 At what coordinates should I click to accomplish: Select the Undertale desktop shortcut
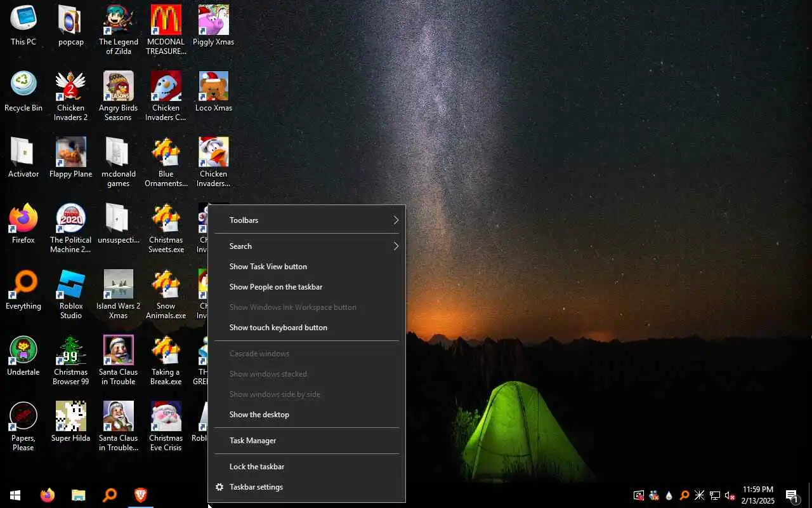click(x=23, y=356)
